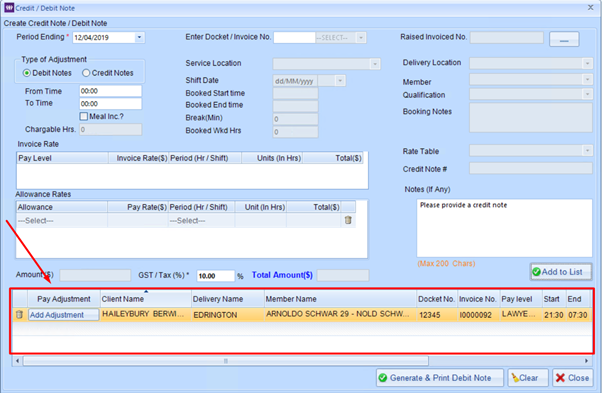Remove the HAILEYBURY row using trash icon
Image resolution: width=602 pixels, height=393 pixels.
coord(19,315)
